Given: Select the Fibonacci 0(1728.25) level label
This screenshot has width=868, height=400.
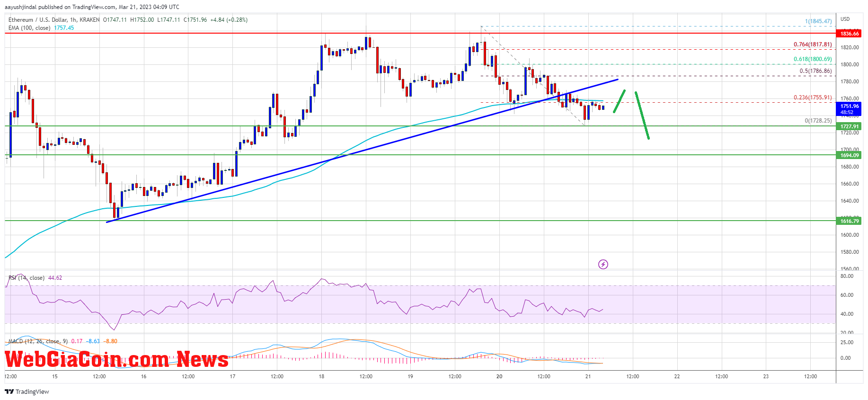Looking at the screenshot, I should tap(818, 121).
